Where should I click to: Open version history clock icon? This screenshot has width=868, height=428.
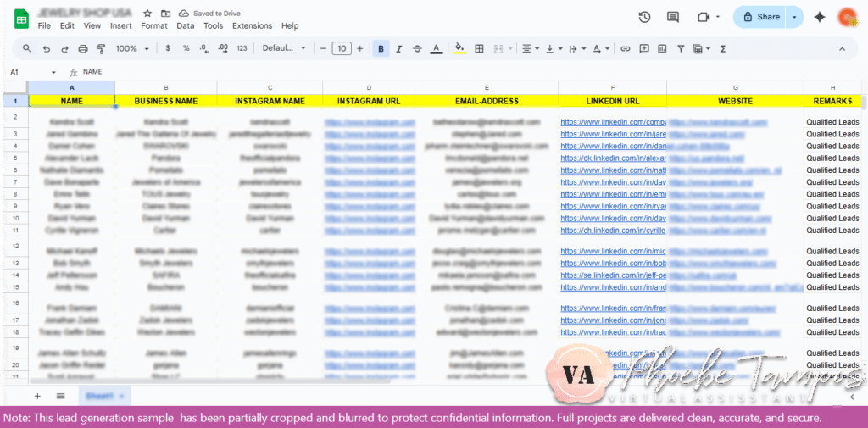coord(644,17)
